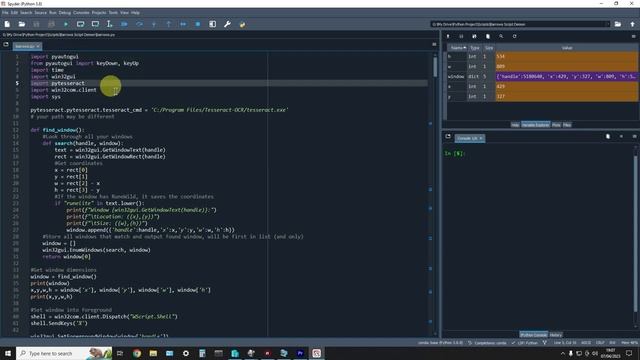Click the debug step-over icon
This screenshot has width=640, height=360.
[x=139, y=24]
